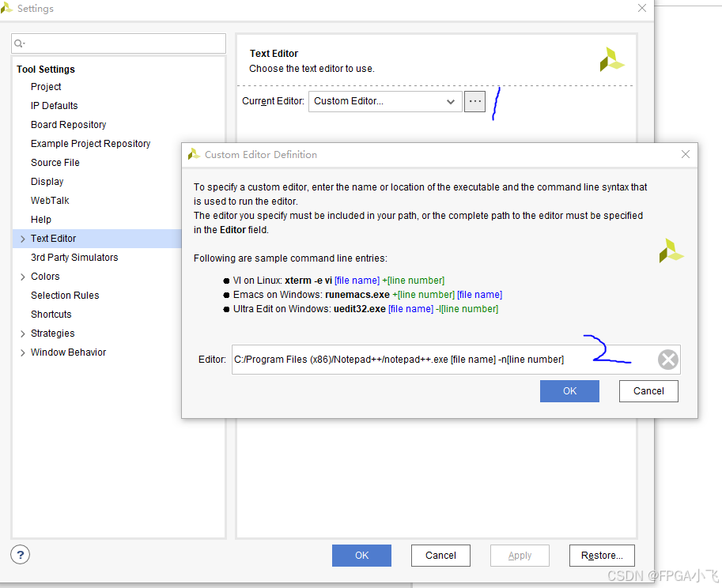Cancel the Custom Editor Definition dialog

[x=648, y=391]
